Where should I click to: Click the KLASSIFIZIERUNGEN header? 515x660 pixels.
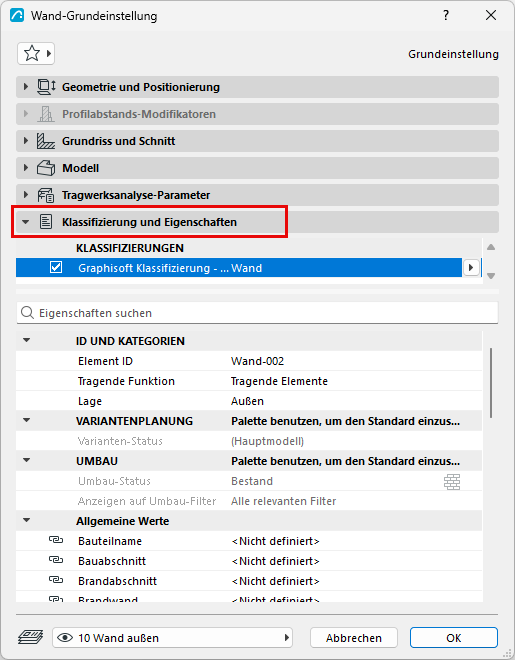(130, 248)
